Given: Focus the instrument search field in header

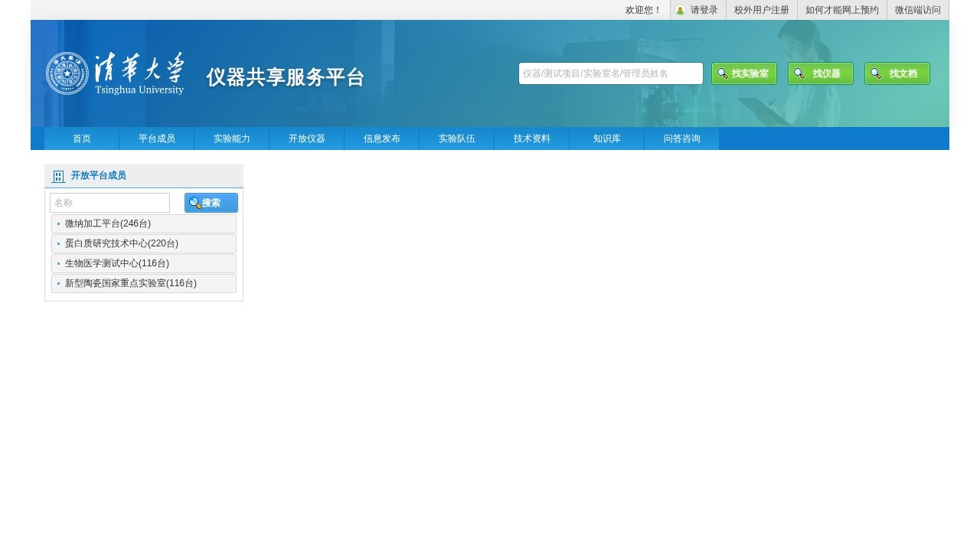Looking at the screenshot, I should (611, 73).
